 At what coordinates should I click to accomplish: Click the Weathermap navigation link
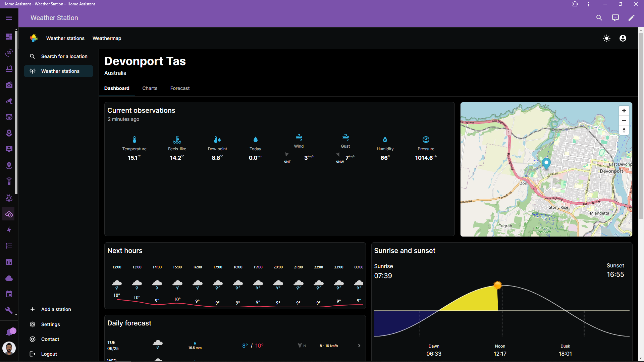tap(107, 38)
